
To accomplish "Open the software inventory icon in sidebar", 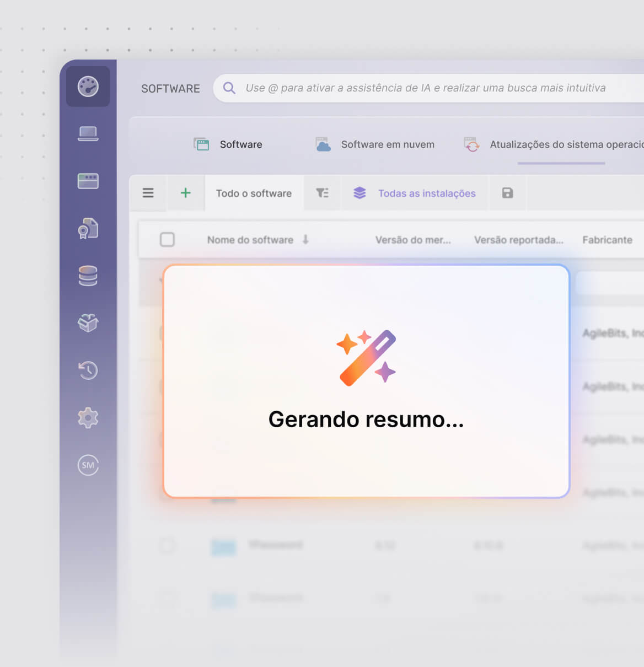I will [x=88, y=180].
